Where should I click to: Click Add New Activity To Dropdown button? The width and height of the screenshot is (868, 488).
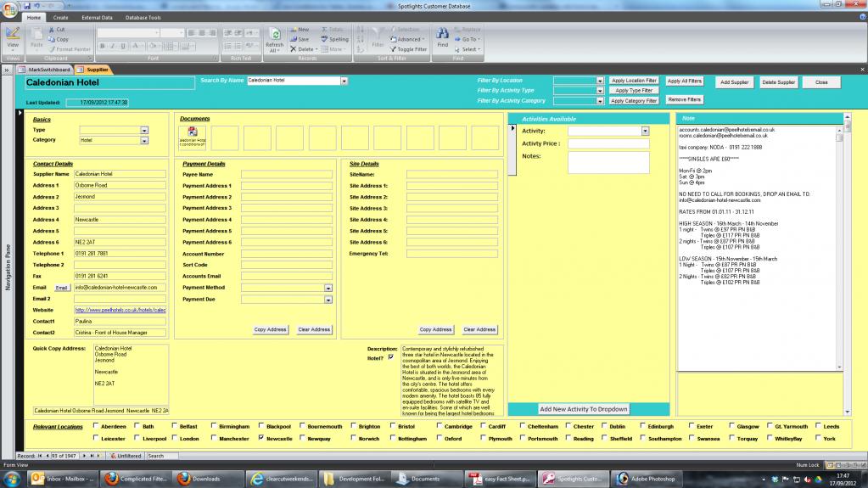tap(584, 409)
